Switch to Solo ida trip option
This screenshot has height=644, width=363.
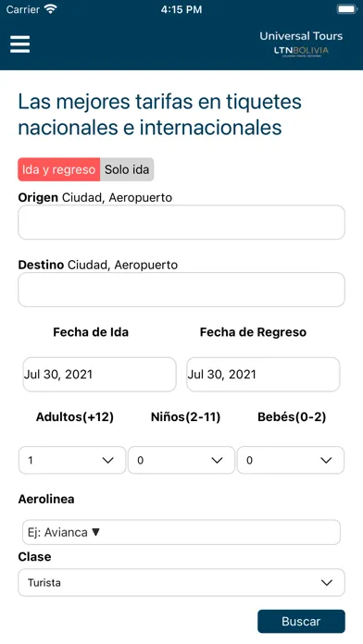[x=127, y=169]
